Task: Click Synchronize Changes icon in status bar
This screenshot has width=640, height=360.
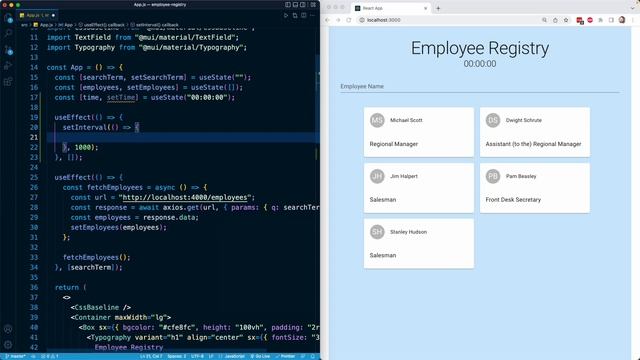Action: coord(33,356)
